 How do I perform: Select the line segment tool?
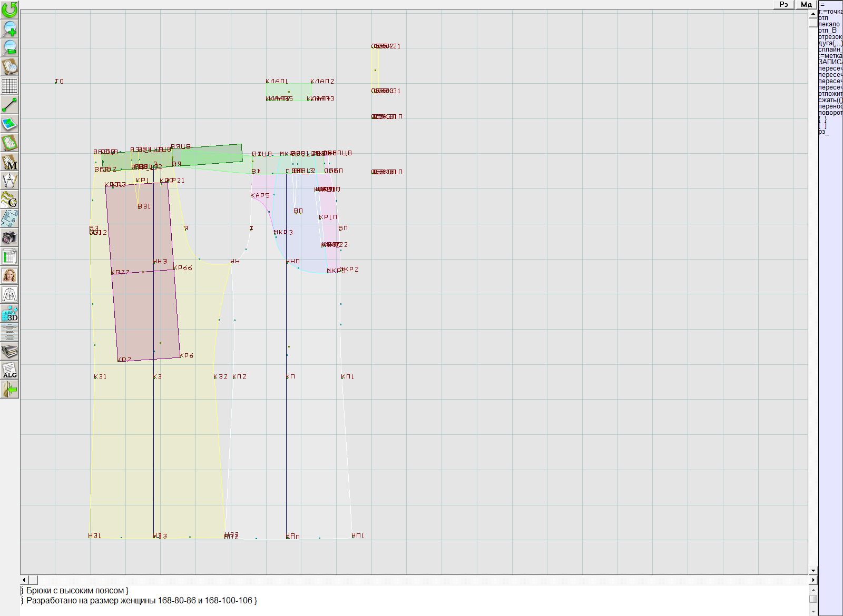coord(9,105)
